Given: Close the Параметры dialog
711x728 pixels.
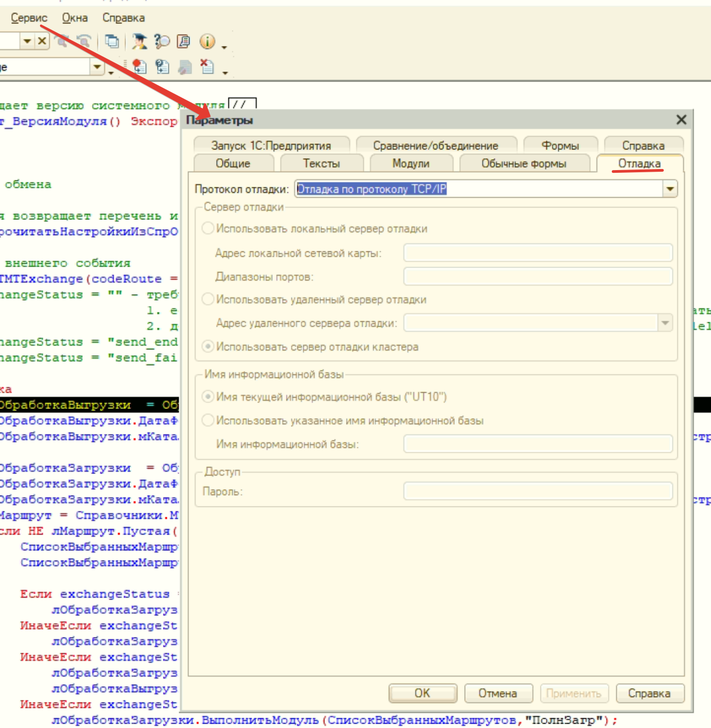Looking at the screenshot, I should point(681,120).
